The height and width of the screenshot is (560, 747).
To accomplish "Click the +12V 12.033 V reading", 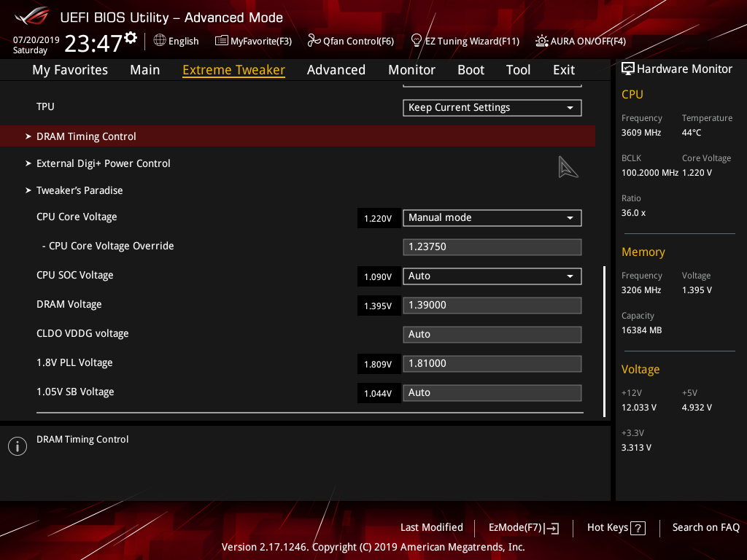I will pos(639,408).
